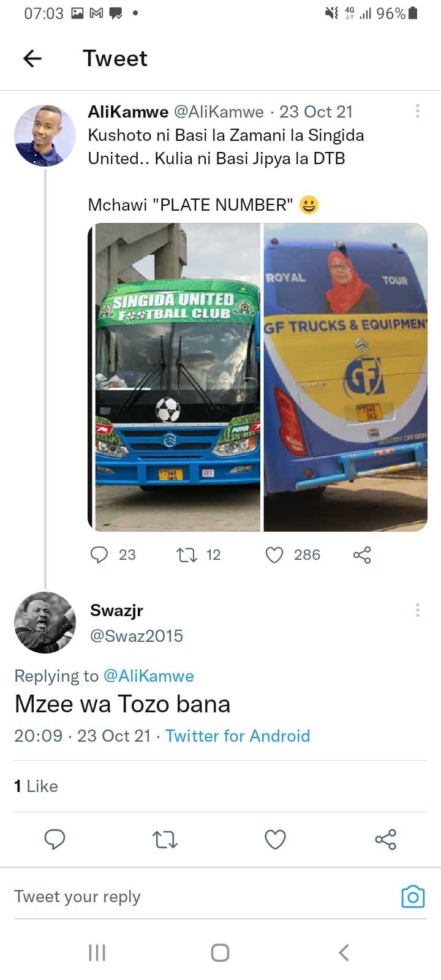Attach a photo using the camera icon
441x980 pixels.
413,897
